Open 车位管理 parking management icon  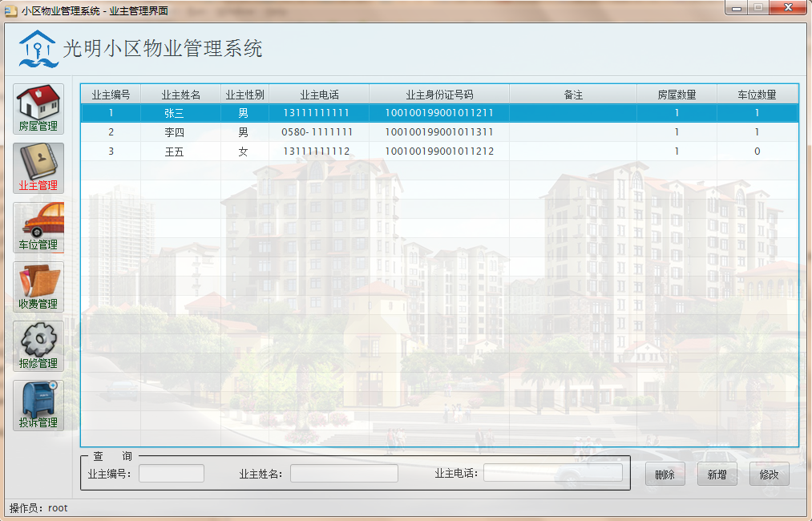(x=38, y=228)
